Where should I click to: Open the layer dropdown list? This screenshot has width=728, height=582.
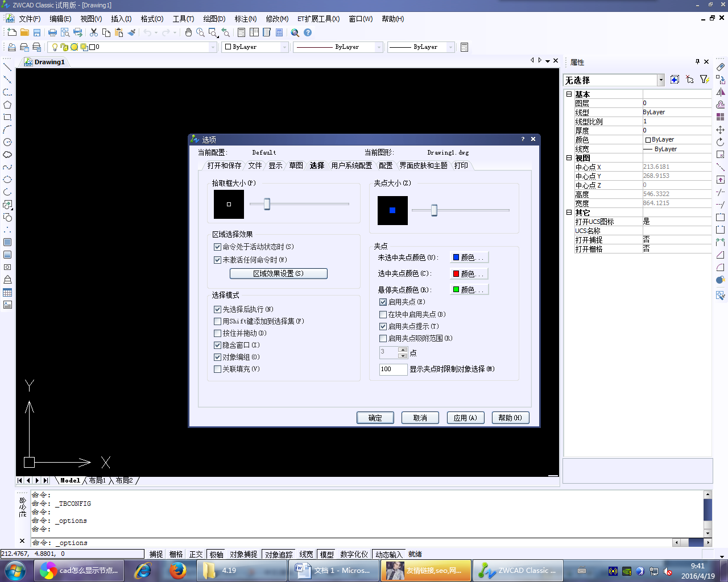tap(213, 47)
